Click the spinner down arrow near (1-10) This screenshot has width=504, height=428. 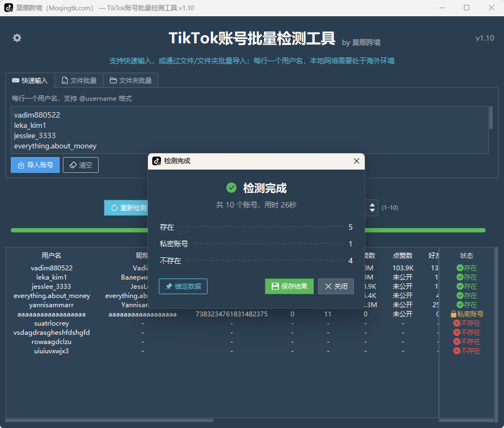pyautogui.click(x=372, y=210)
